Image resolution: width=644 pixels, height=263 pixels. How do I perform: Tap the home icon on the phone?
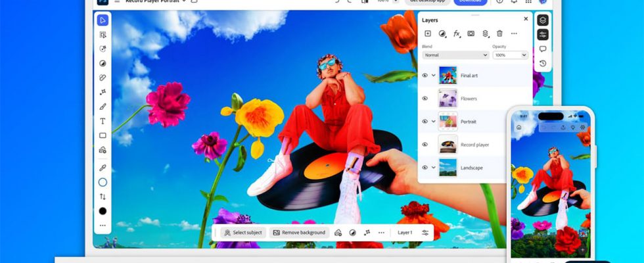(x=518, y=128)
